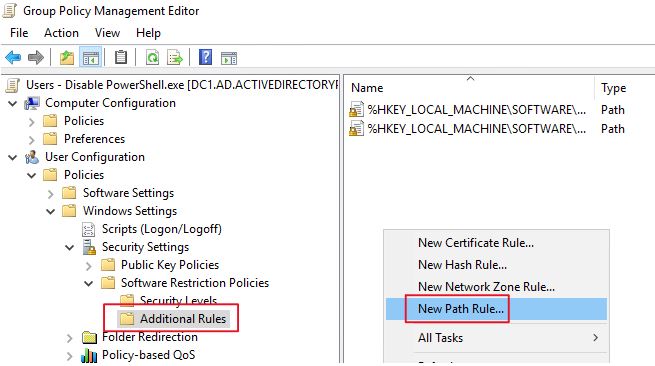The image size is (655, 366).
Task: Choose New Network Zone Rule menu entry
Action: (496, 287)
